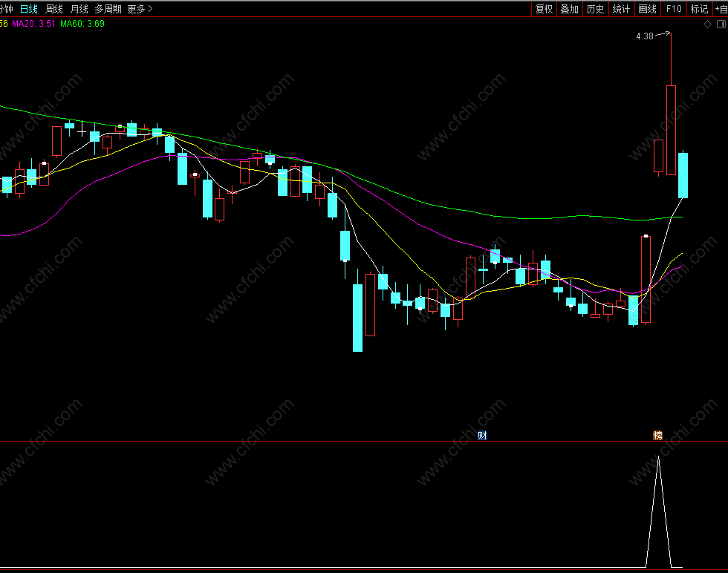Activate the 画线 drawing tool button

(647, 9)
